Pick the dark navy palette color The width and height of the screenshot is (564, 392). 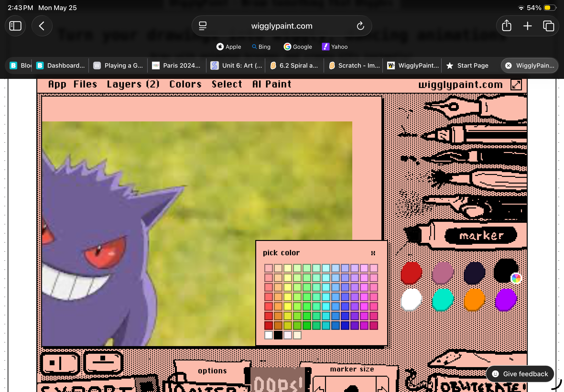(x=474, y=273)
